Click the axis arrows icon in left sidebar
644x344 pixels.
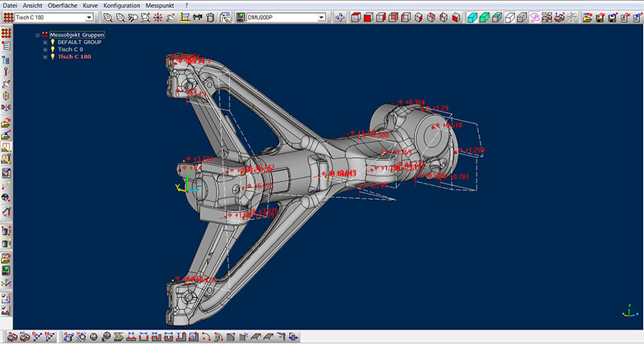coord(6,283)
